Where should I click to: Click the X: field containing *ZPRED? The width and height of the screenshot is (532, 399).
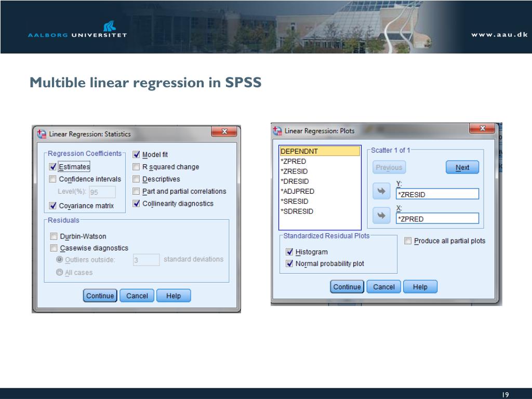tap(437, 219)
